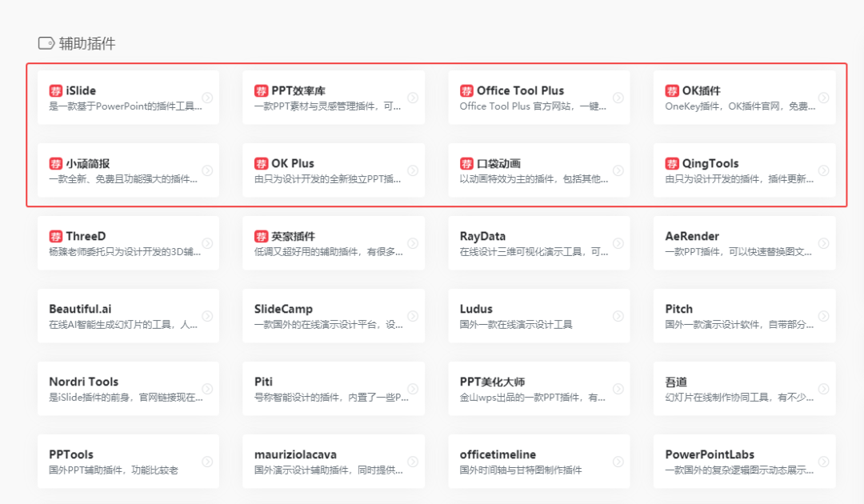The width and height of the screenshot is (864, 504).
Task: Click the red 荐 badge beside 小顽简报
Action: [x=56, y=163]
